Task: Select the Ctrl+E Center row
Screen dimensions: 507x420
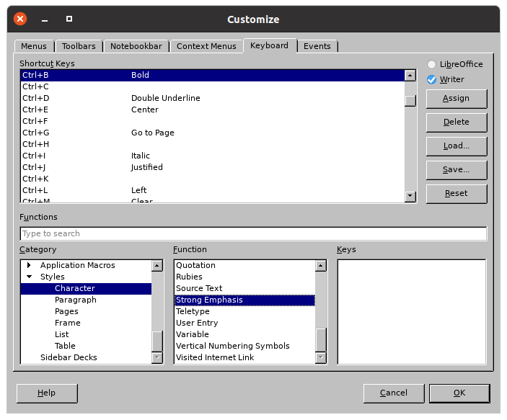Action: click(213, 110)
